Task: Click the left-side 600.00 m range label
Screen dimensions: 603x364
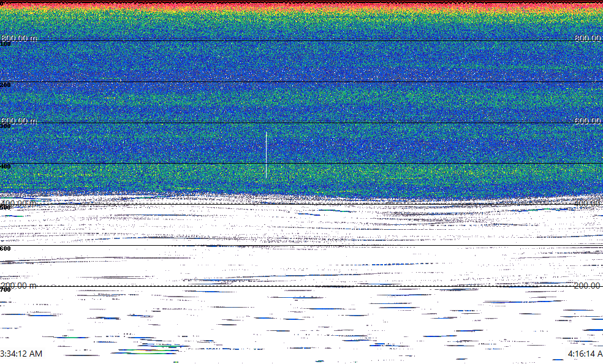Action: 18,121
